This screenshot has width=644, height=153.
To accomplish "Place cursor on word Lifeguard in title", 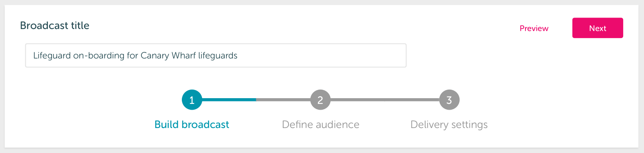I will (x=52, y=56).
